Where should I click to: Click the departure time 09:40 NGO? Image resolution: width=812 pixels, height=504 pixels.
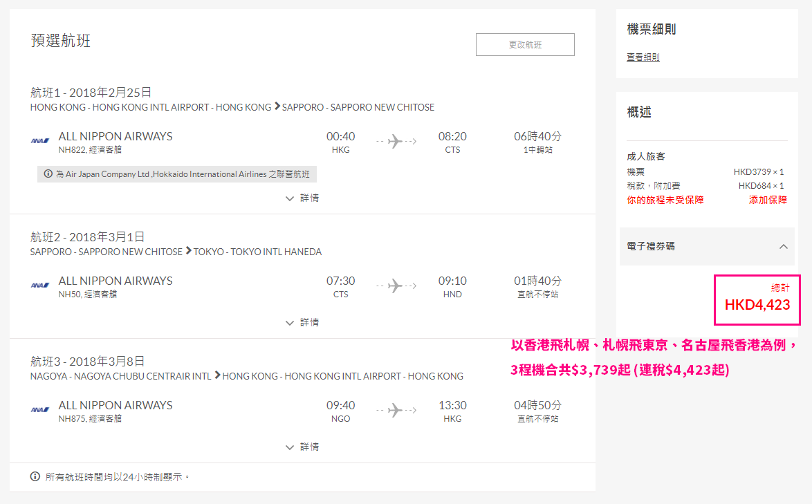340,411
